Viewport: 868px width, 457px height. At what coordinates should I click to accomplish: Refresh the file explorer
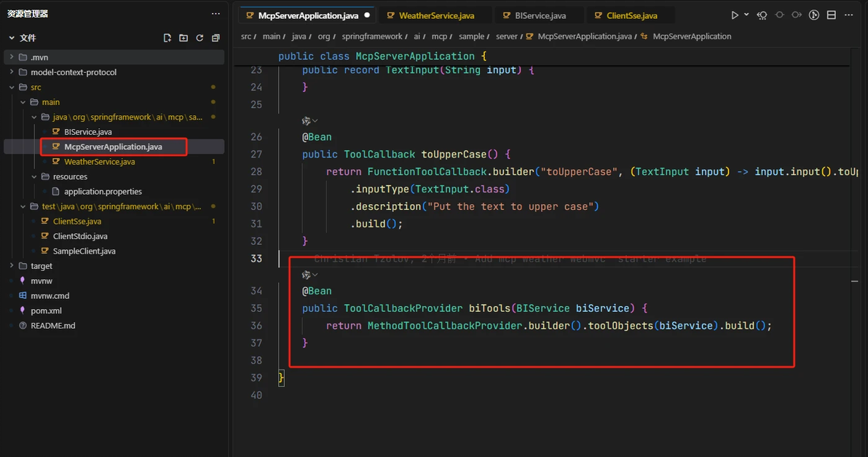200,38
